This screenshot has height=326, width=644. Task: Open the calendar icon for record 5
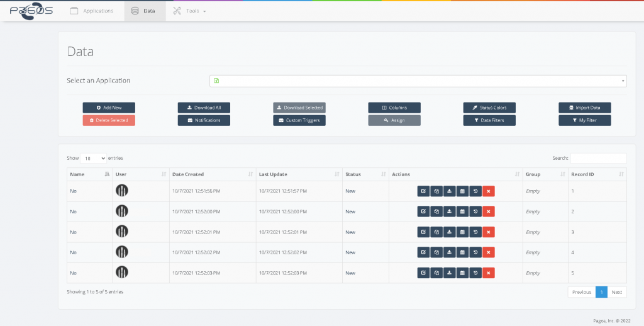click(x=462, y=273)
